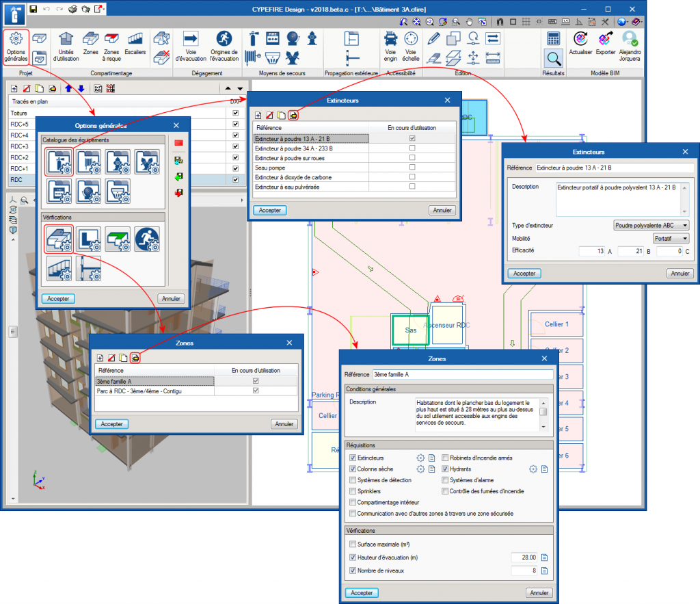Open the Résultats magnifier tool
Image resolution: width=700 pixels, height=604 pixels.
pos(554,58)
